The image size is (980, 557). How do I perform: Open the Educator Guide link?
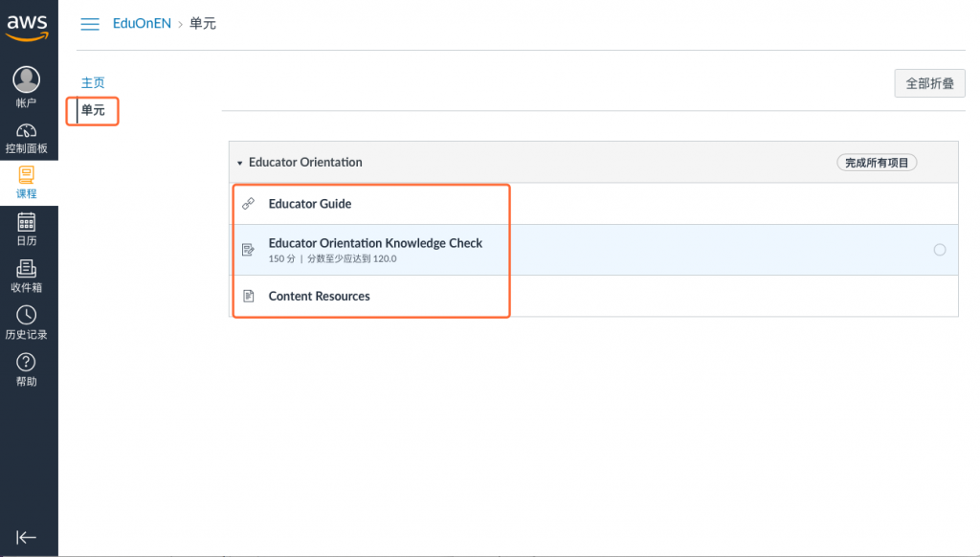click(x=310, y=204)
